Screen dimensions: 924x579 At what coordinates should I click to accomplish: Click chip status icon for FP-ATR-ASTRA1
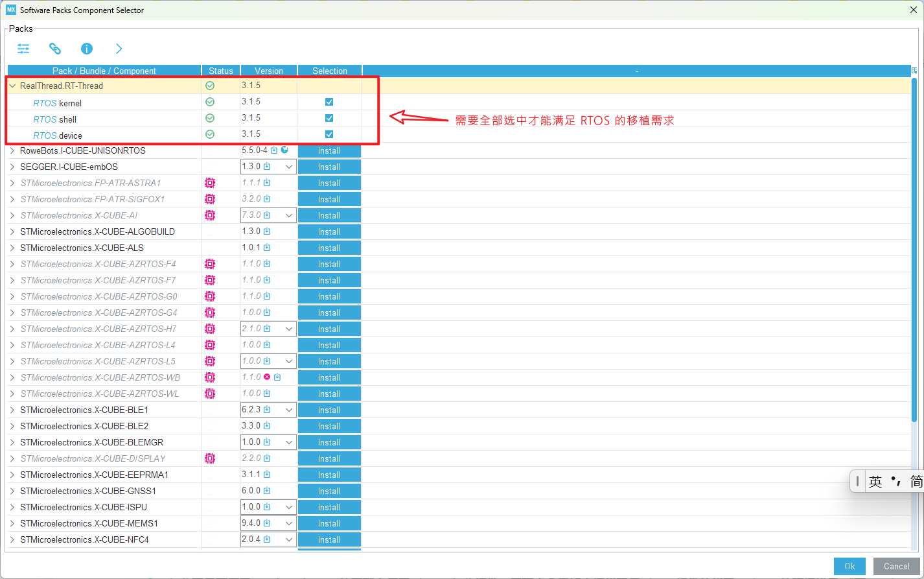tap(210, 183)
